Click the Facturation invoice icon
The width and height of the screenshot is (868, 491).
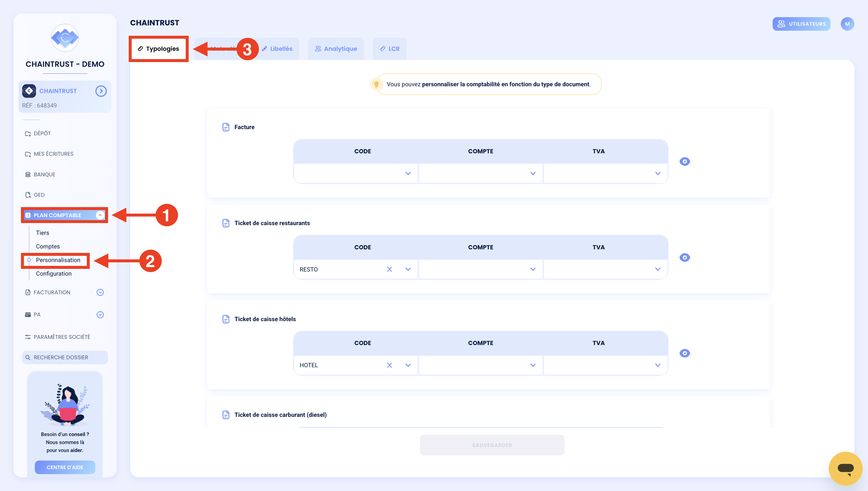click(28, 292)
